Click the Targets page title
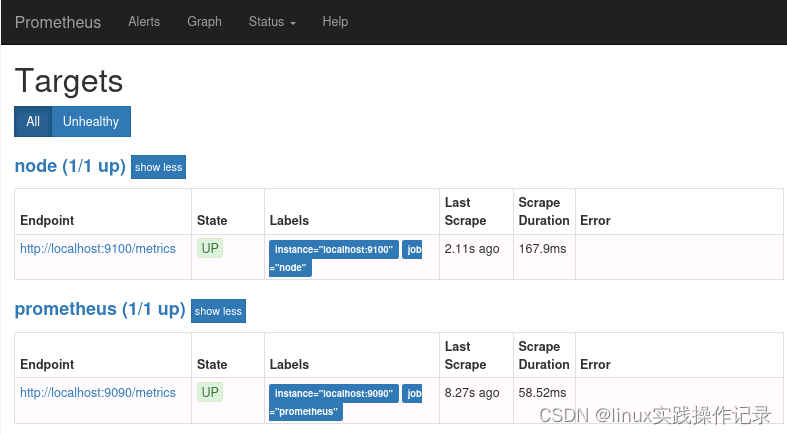Image resolution: width=787 pixels, height=434 pixels. [x=69, y=81]
